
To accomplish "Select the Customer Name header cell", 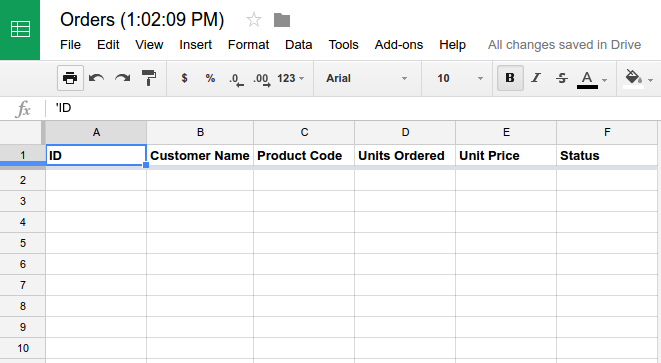I will [x=200, y=156].
